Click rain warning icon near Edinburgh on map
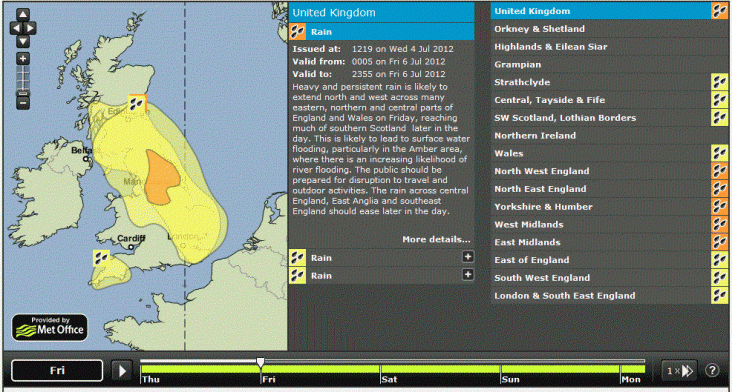Image resolution: width=732 pixels, height=392 pixels. (138, 104)
